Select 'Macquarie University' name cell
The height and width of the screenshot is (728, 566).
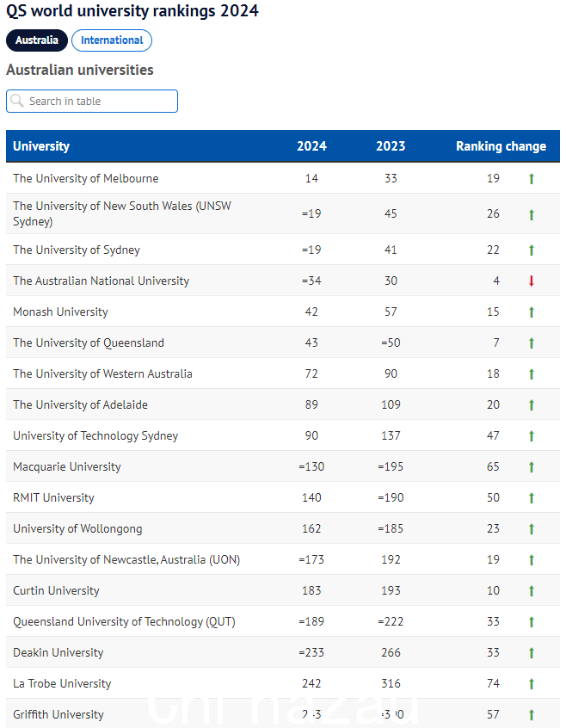click(x=67, y=466)
